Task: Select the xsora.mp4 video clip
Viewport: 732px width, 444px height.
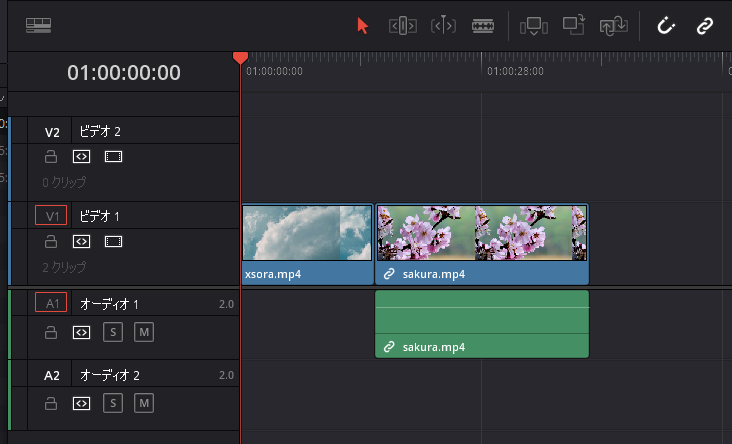Action: [x=308, y=244]
